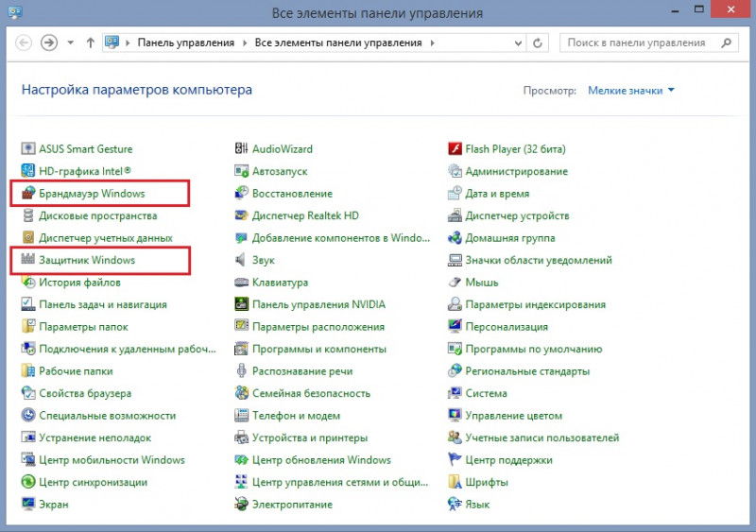Screen dimensions: 756x532
Task: Click Панель управления NVIDIA icon
Action: point(241,304)
